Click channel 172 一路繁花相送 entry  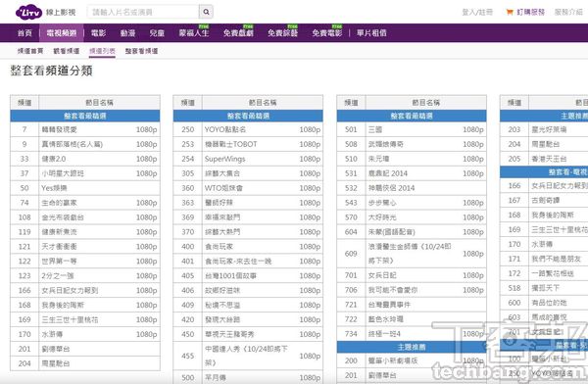coord(544,273)
